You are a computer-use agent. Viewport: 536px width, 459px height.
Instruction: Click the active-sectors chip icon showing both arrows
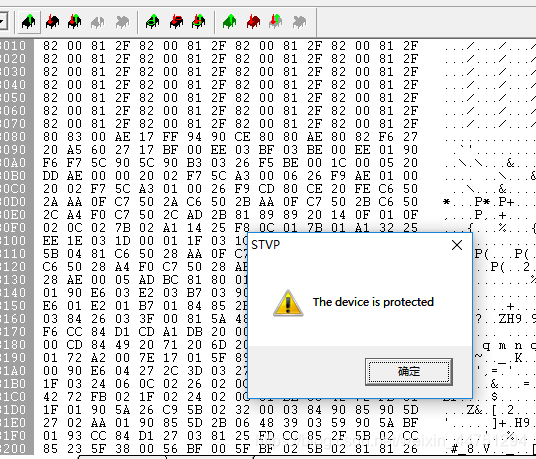point(199,22)
